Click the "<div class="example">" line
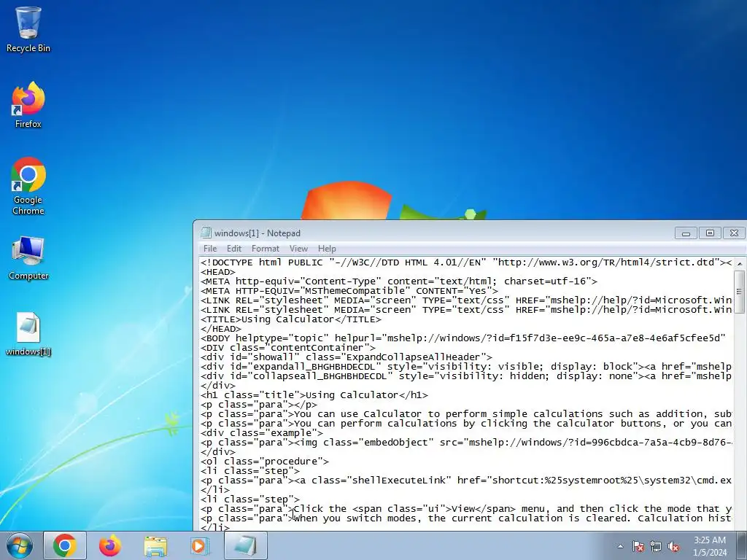The height and width of the screenshot is (560, 747). coord(262,433)
